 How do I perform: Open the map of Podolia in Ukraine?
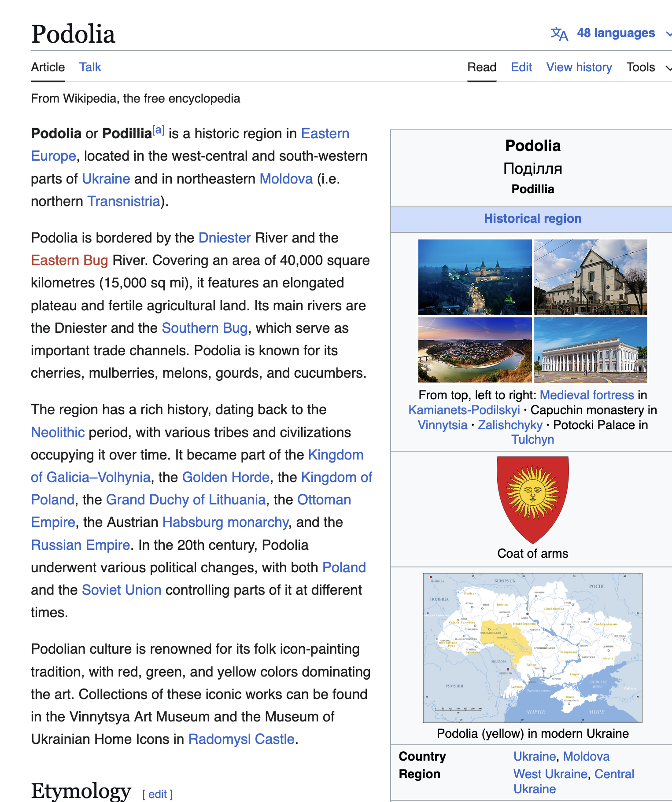click(532, 647)
